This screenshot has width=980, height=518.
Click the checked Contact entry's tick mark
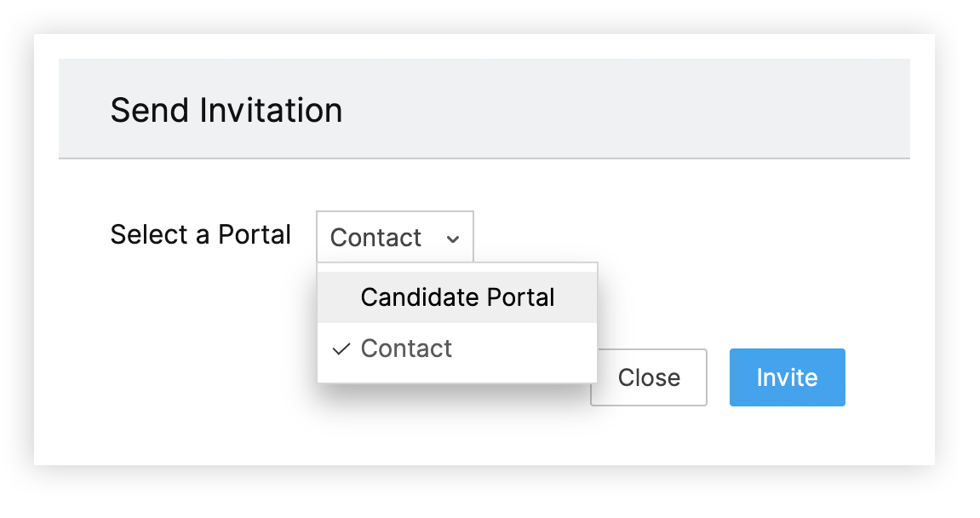[341, 349]
